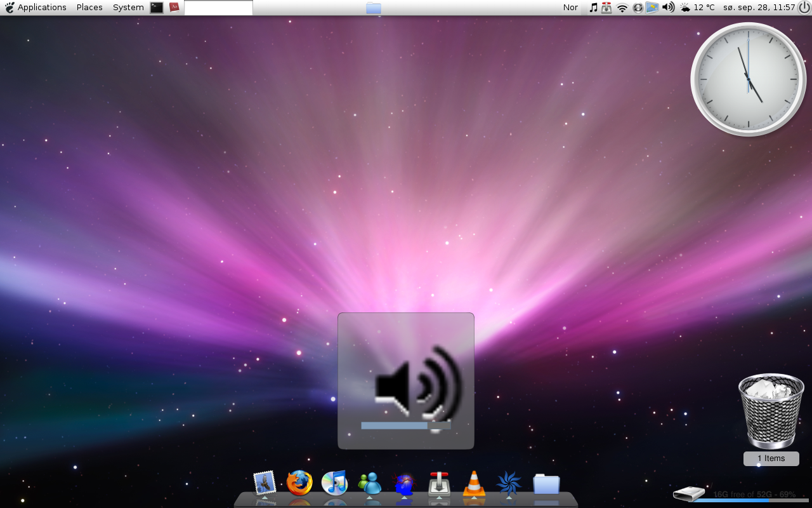Open the Places menu
This screenshot has width=812, height=508.
[89, 8]
